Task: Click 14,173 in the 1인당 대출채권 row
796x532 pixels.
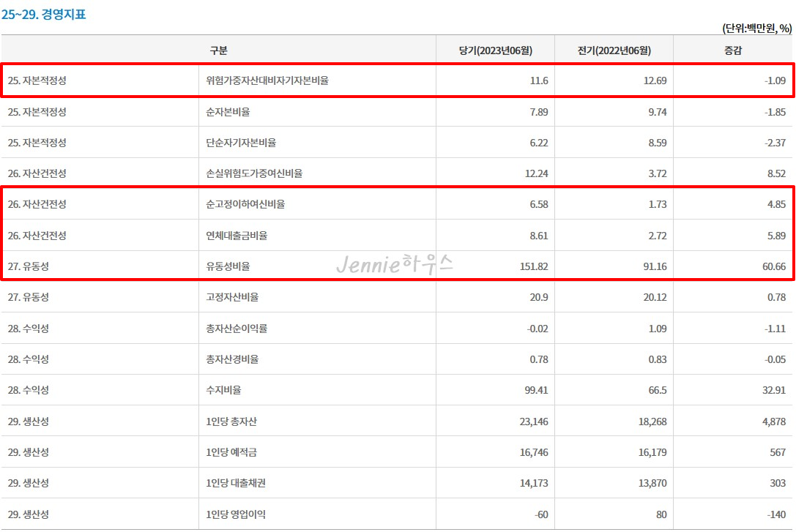Action: 534,483
